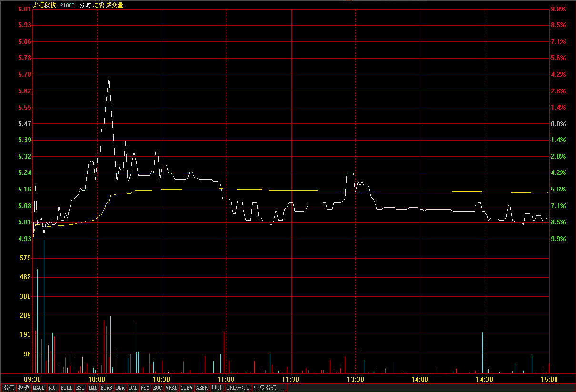The width and height of the screenshot is (576, 392).
Task: Click the 5.39 price label
Action: (x=25, y=140)
